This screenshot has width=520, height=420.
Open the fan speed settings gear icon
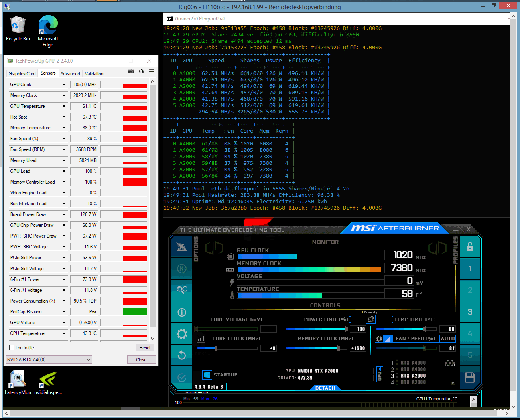click(x=379, y=339)
